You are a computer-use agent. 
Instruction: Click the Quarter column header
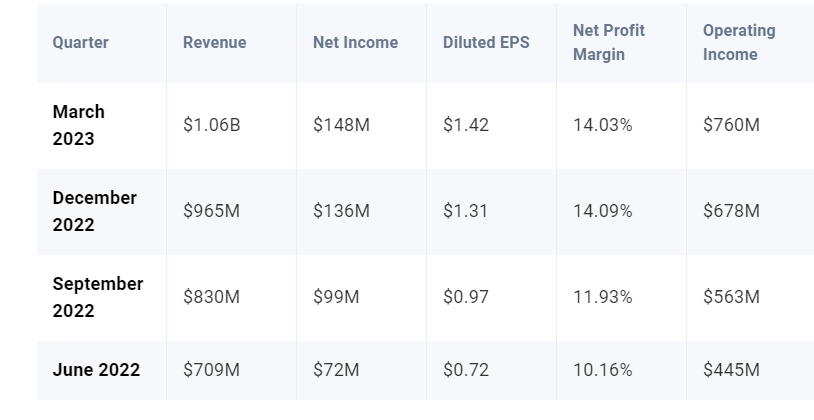(x=81, y=43)
